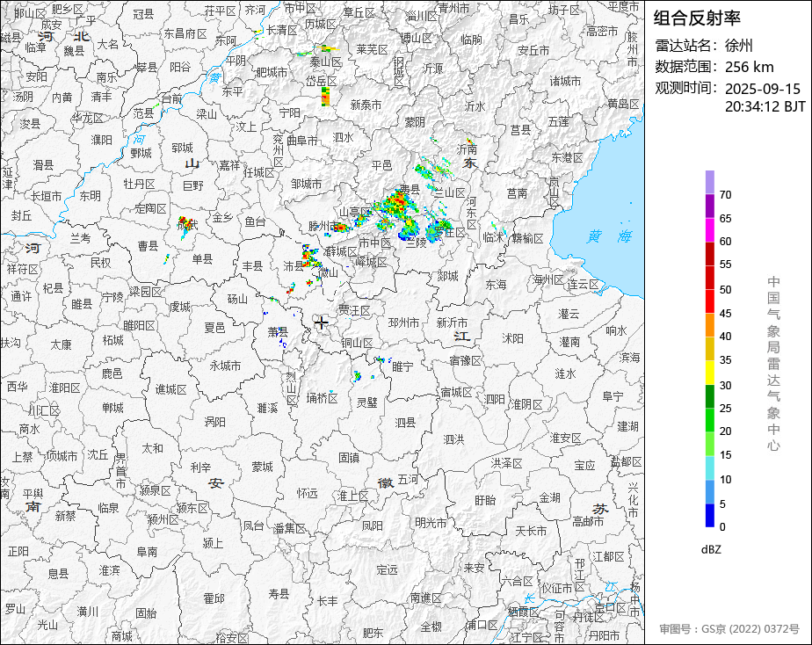Click the 睢宁 map label
Screen dimensions: 812x645
(x=402, y=366)
